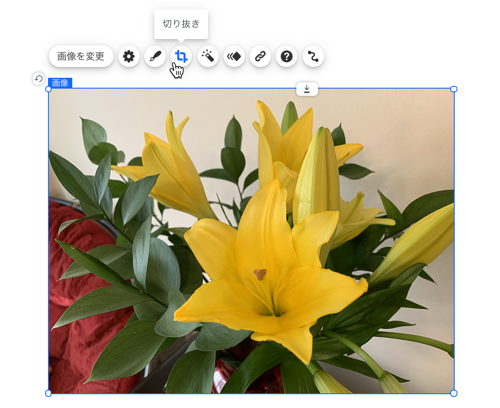This screenshot has height=408, width=500.
Task: Open the magic wand filter tool
Action: (208, 56)
